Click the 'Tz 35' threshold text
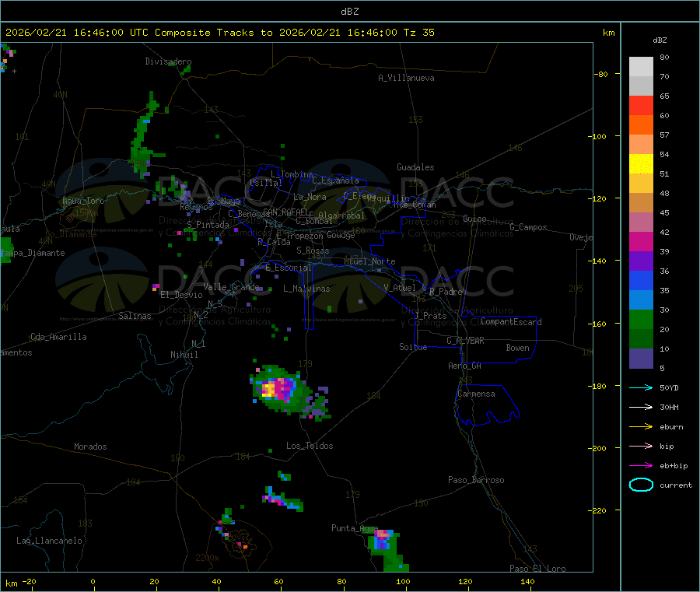Image resolution: width=700 pixels, height=592 pixels. pos(418,33)
